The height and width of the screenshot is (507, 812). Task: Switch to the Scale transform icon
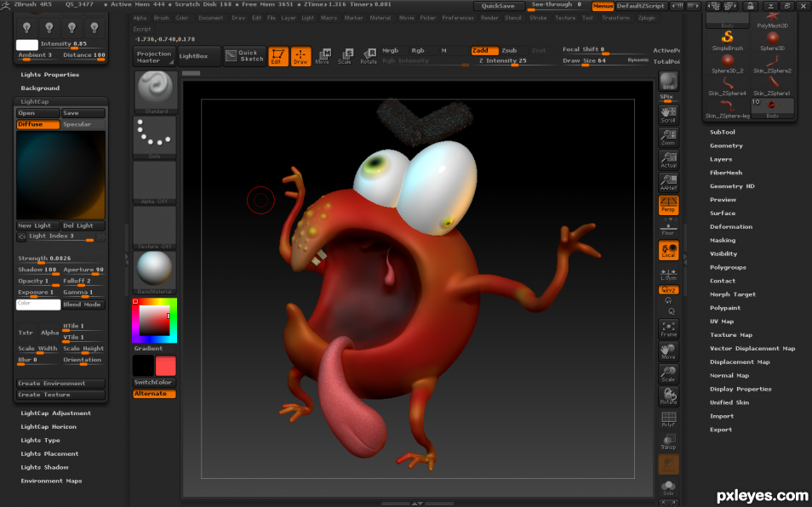pos(345,56)
